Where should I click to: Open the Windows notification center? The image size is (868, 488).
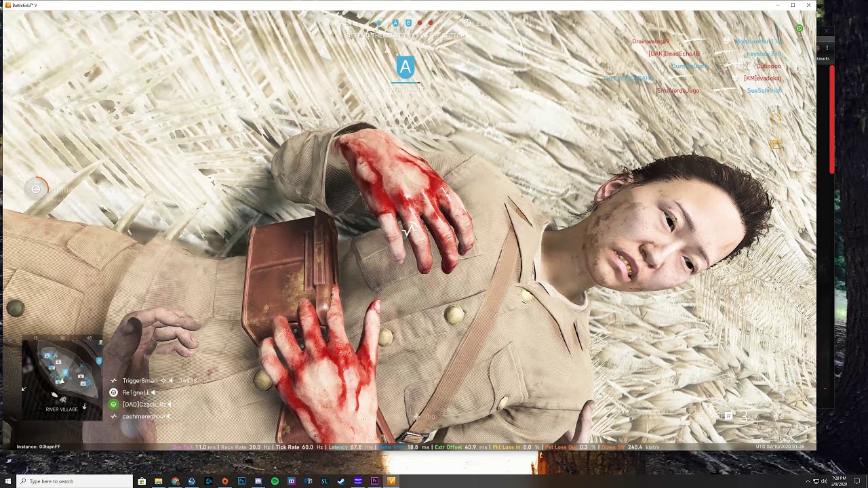pos(856,481)
